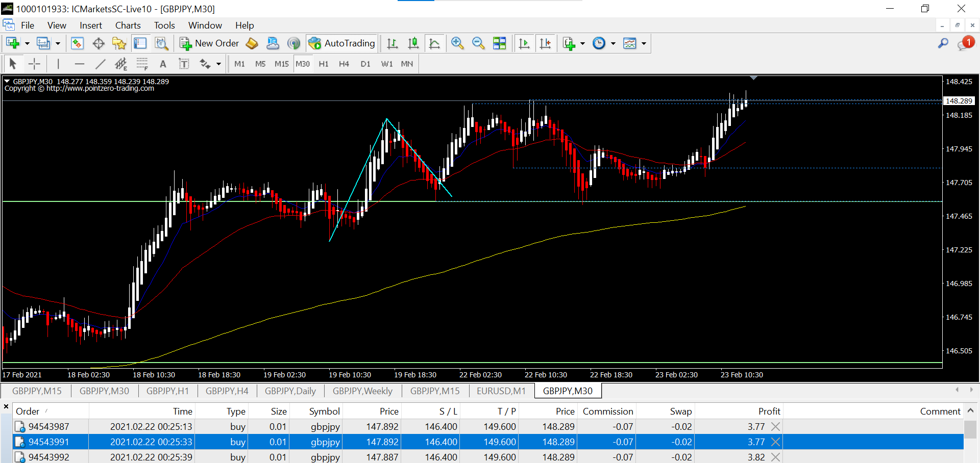Select the text tool A

tap(163, 64)
